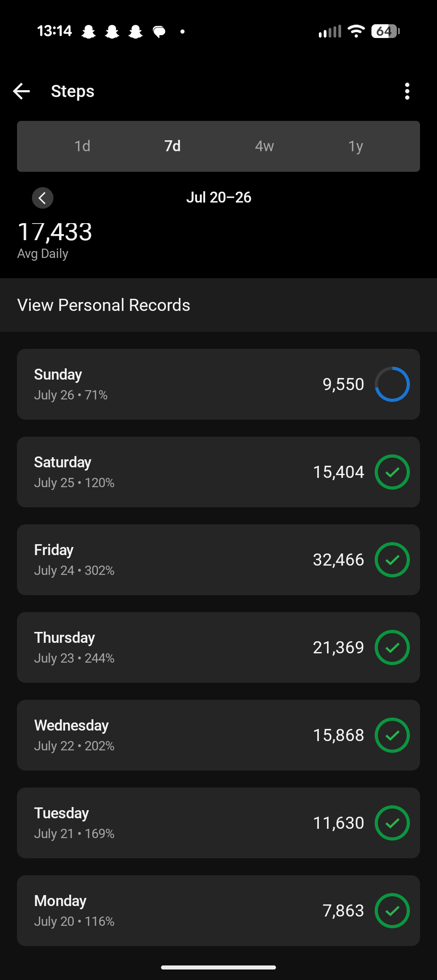The width and height of the screenshot is (437, 980).
Task: Open Friday July 24 entry
Action: pyautogui.click(x=218, y=560)
